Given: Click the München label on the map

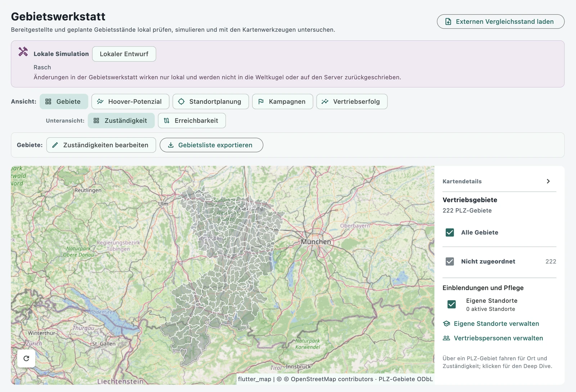Looking at the screenshot, I should tap(316, 242).
